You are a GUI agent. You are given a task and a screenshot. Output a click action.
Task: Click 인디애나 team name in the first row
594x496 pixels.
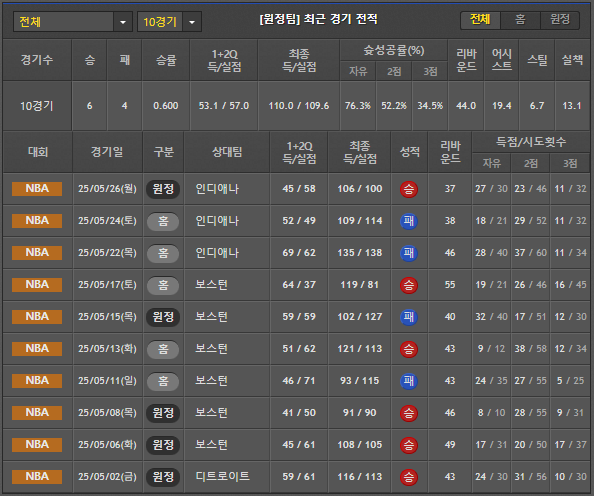coord(217,189)
